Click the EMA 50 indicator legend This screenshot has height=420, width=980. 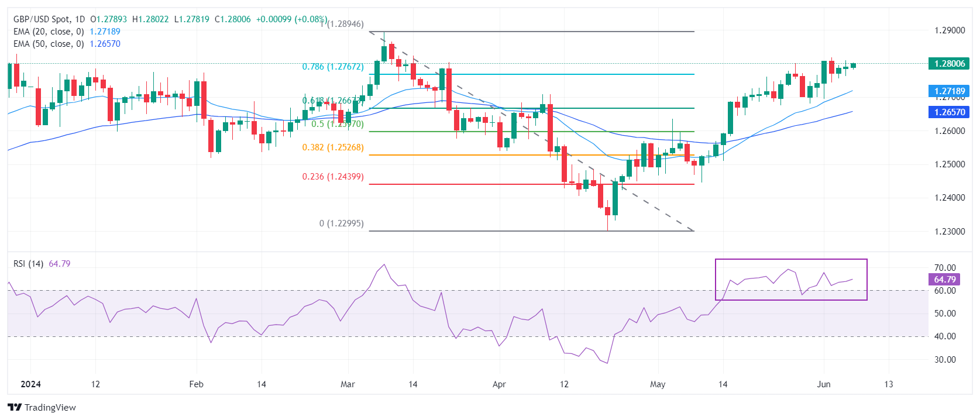49,44
